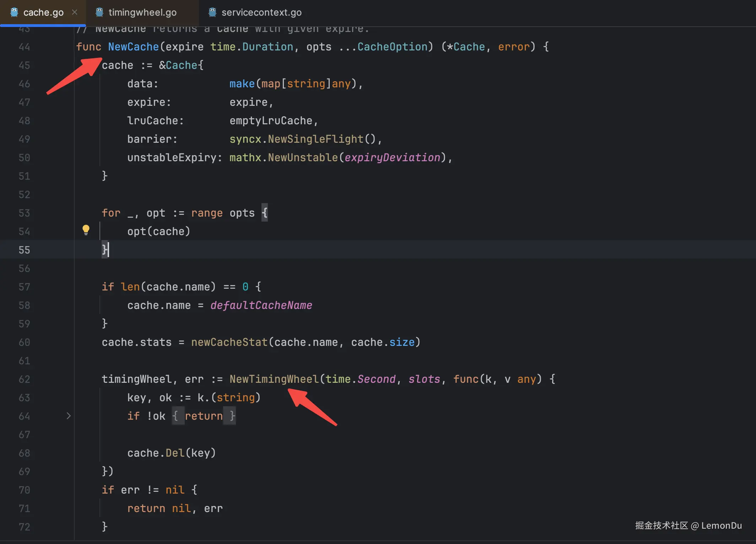Click line number 62 in the gutter
The height and width of the screenshot is (544, 756).
tap(24, 379)
